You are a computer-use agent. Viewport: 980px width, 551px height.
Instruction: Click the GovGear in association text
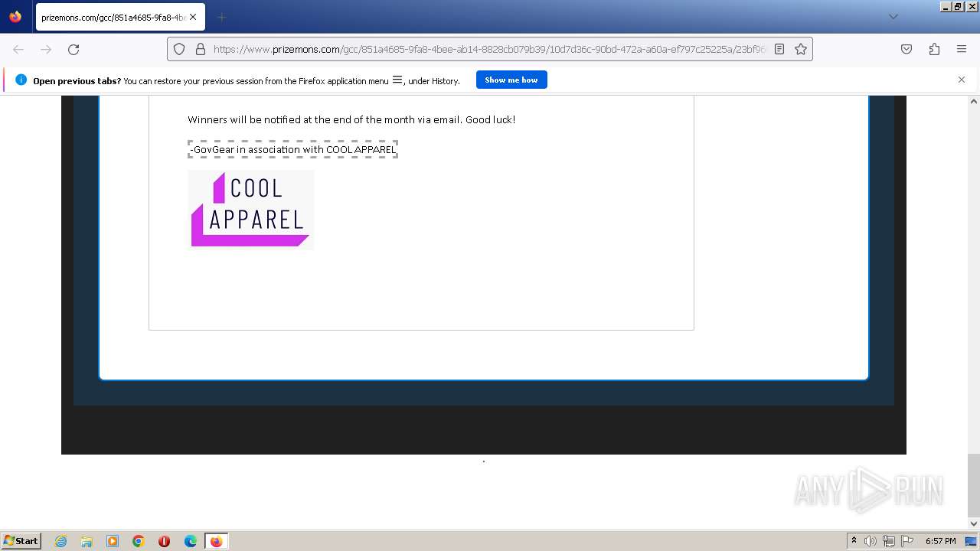coord(292,149)
